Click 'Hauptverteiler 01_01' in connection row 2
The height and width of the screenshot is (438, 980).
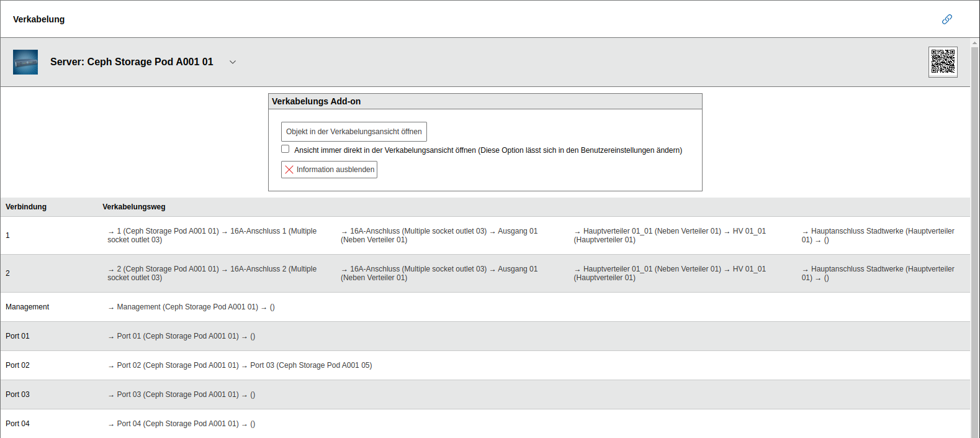coord(652,269)
